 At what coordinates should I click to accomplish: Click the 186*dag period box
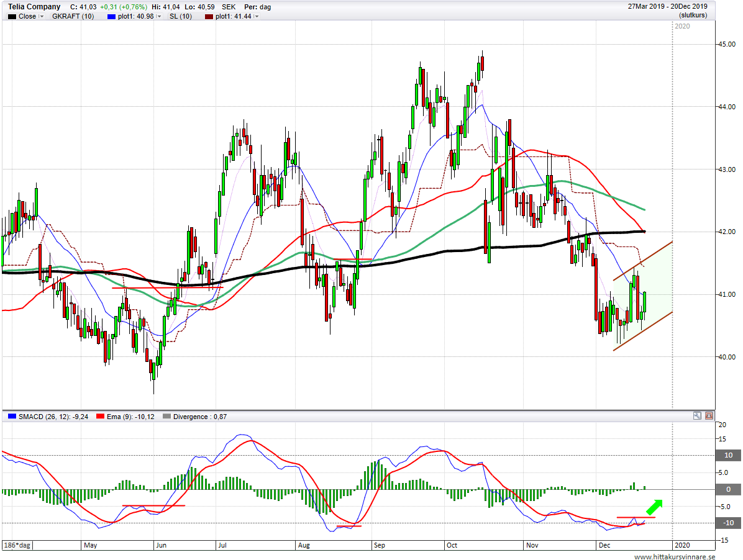point(17,545)
